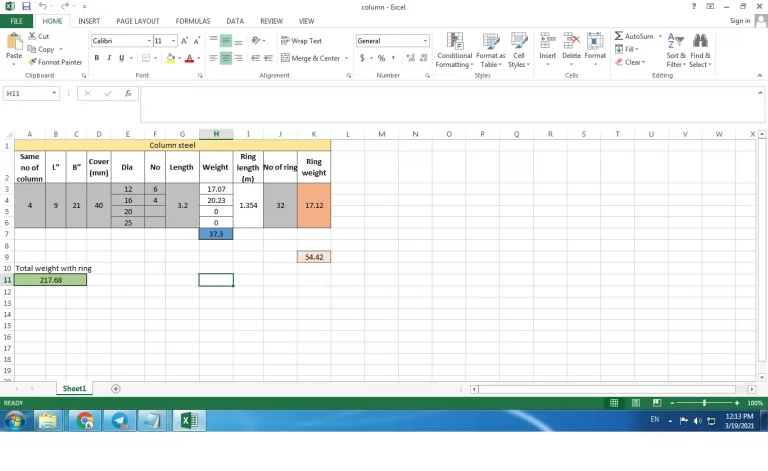This screenshot has height=471, width=768.
Task: Open Format as Table gallery
Action: [490, 50]
